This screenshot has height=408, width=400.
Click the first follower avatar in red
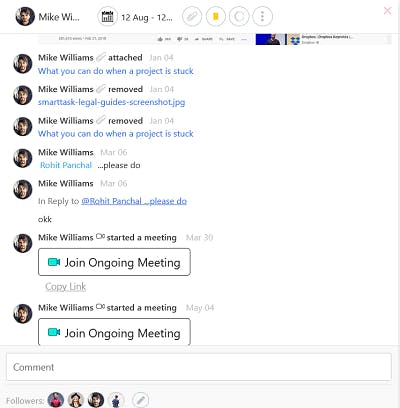coord(56,400)
